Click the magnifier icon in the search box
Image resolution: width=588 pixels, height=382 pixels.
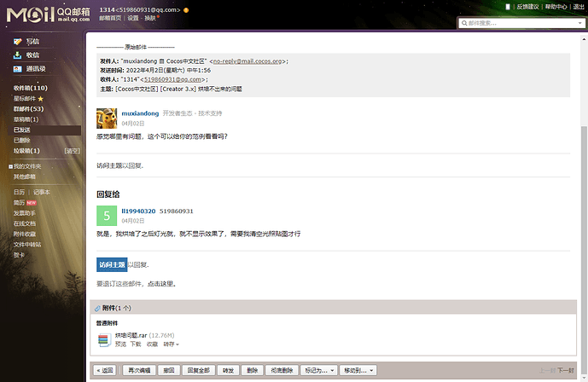[x=464, y=23]
